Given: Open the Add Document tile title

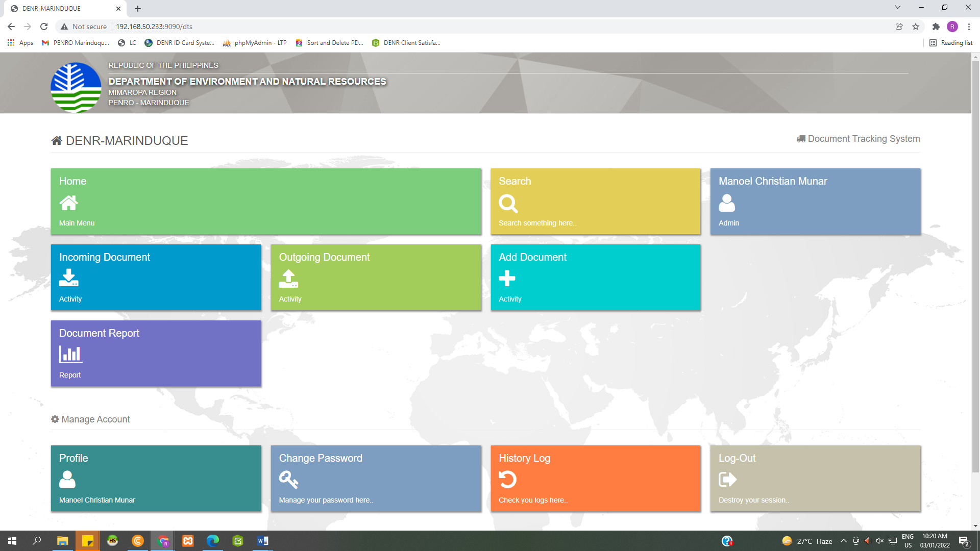Looking at the screenshot, I should tap(532, 257).
